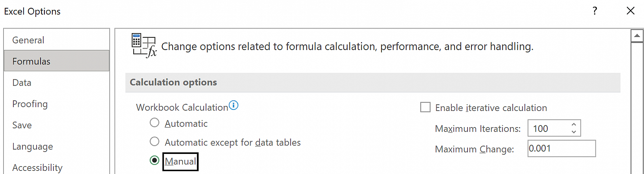This screenshot has width=644, height=174.
Task: Open the Save options category
Action: click(x=57, y=125)
